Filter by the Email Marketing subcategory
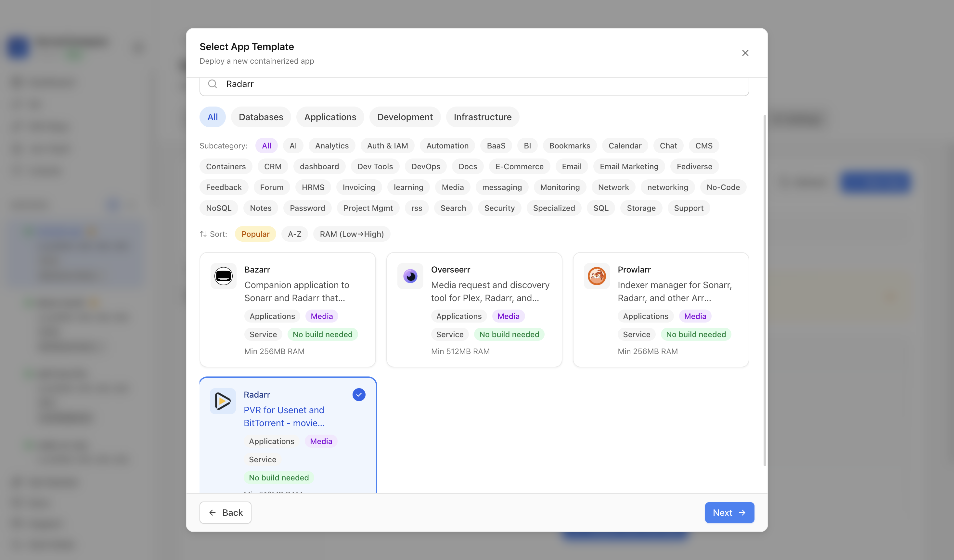The height and width of the screenshot is (560, 954). coord(629,167)
